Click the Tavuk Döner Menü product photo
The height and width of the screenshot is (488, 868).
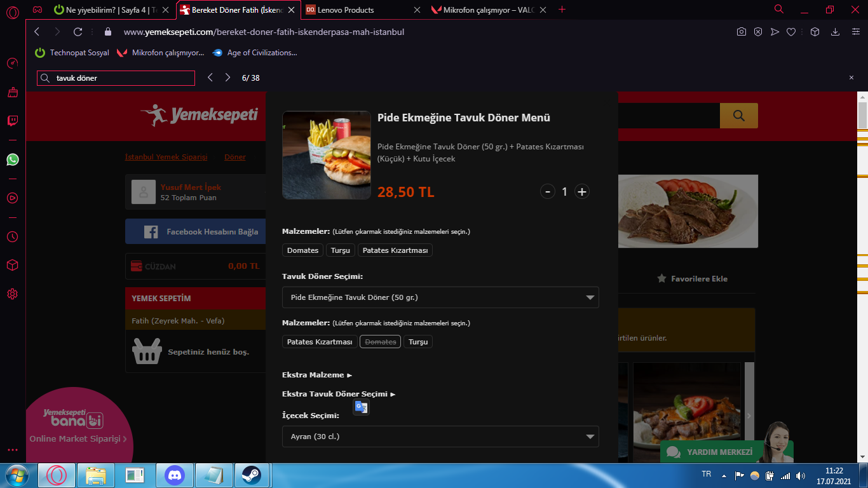327,156
